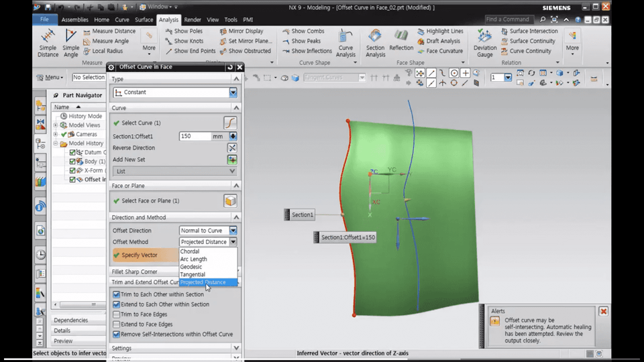Enable Show Combs for curve
This screenshot has height=362, width=644.
click(303, 32)
